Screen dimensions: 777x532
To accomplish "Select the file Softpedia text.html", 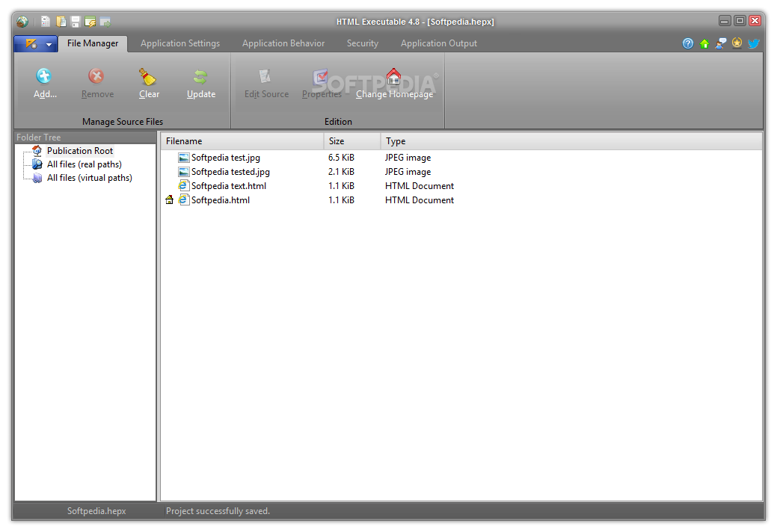I will (x=228, y=185).
